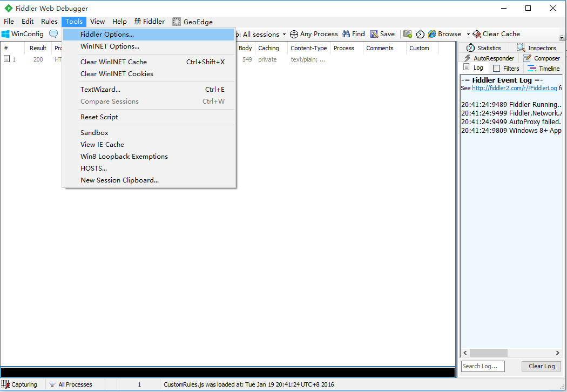Viewport: 567px width, 392px height.
Task: Open the Rules menu
Action: [x=49, y=21]
